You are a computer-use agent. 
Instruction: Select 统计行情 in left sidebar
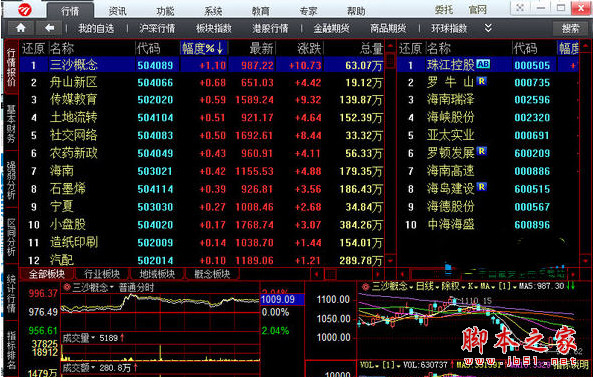coord(11,293)
